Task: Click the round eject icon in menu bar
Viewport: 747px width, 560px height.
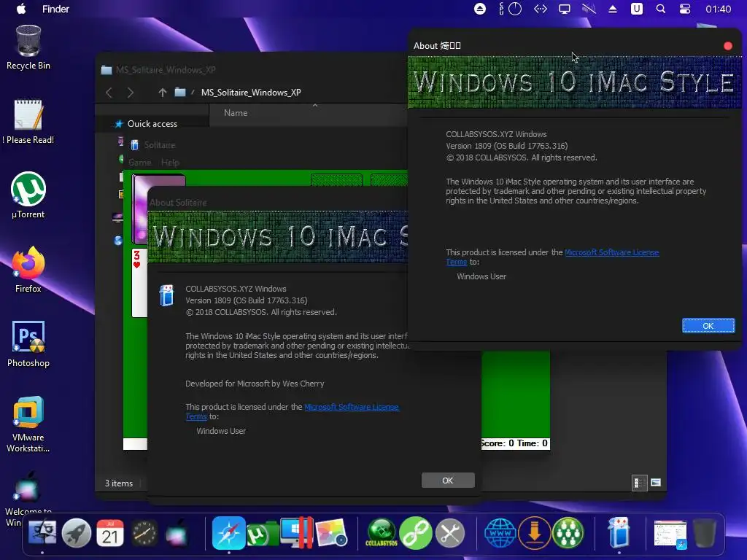Action: (480, 9)
